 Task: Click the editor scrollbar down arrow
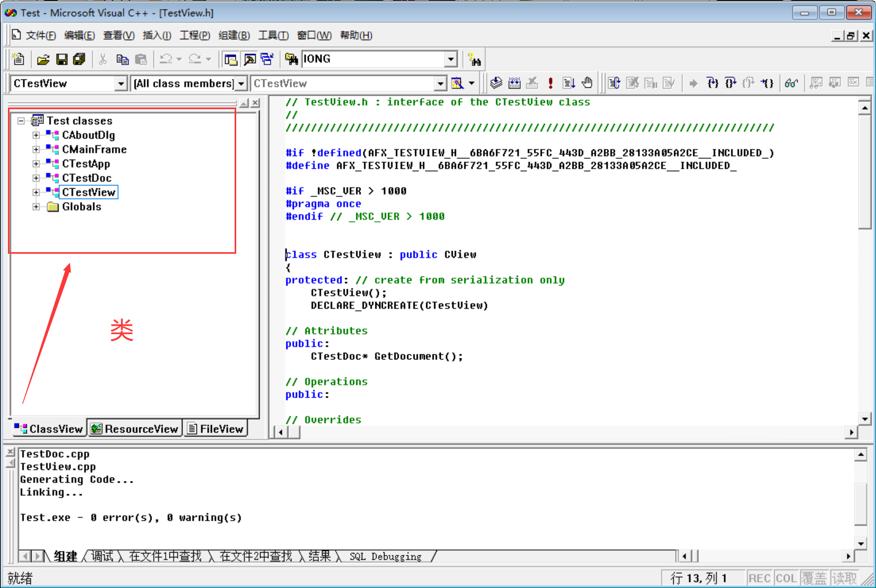click(864, 419)
